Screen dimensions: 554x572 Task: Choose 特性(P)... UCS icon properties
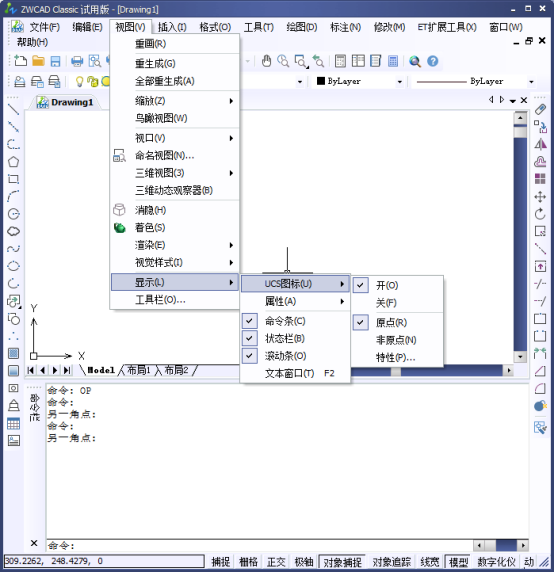coord(397,357)
